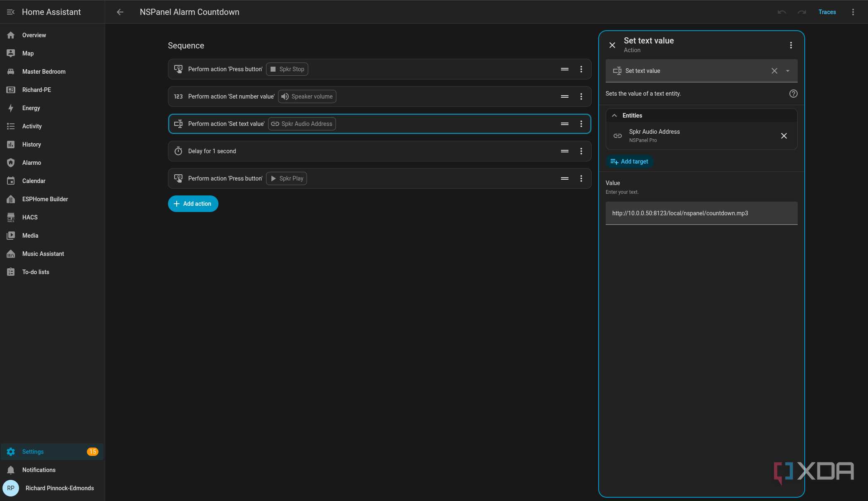
Task: Open Overview in the sidebar
Action: (x=52, y=35)
